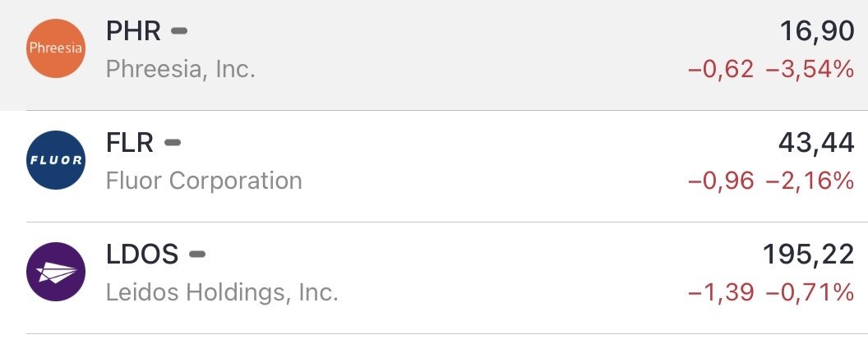
Task: Open Fluor Corporation company name
Action: pos(204,180)
